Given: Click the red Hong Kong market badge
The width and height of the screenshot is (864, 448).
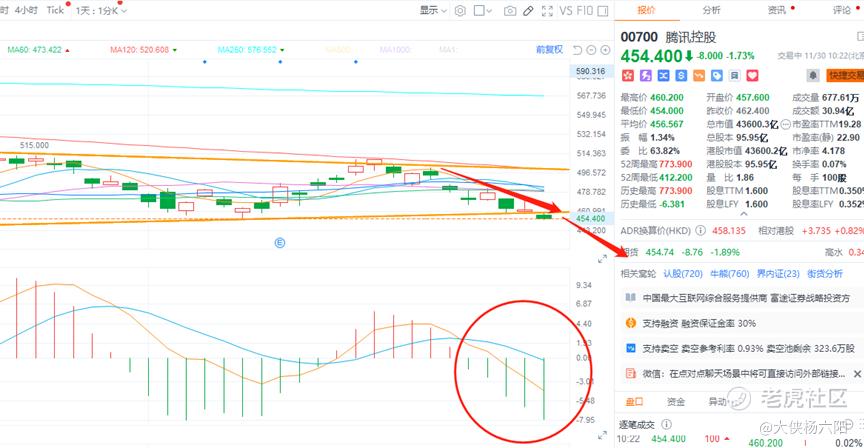Looking at the screenshot, I should [628, 75].
